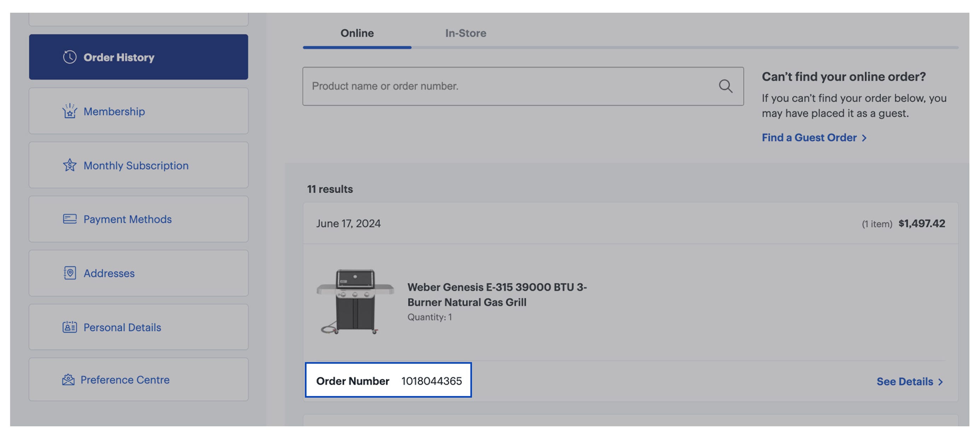Open the Weber Genesis E-315 grill title
The image size is (980, 439).
(496, 295)
